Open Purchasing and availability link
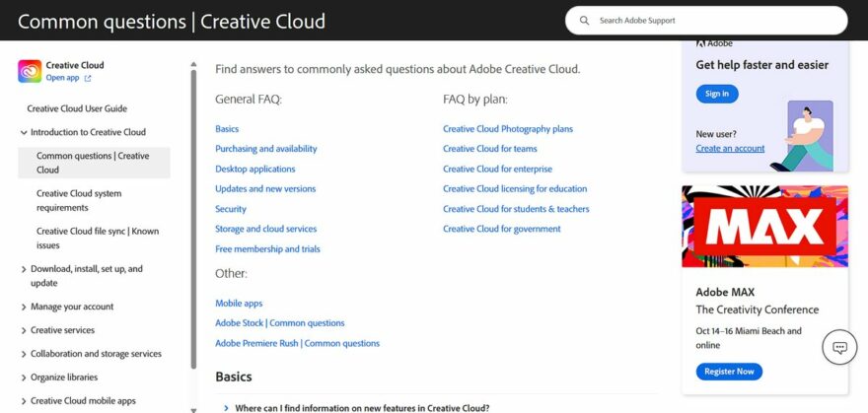868x413 pixels. tap(266, 149)
